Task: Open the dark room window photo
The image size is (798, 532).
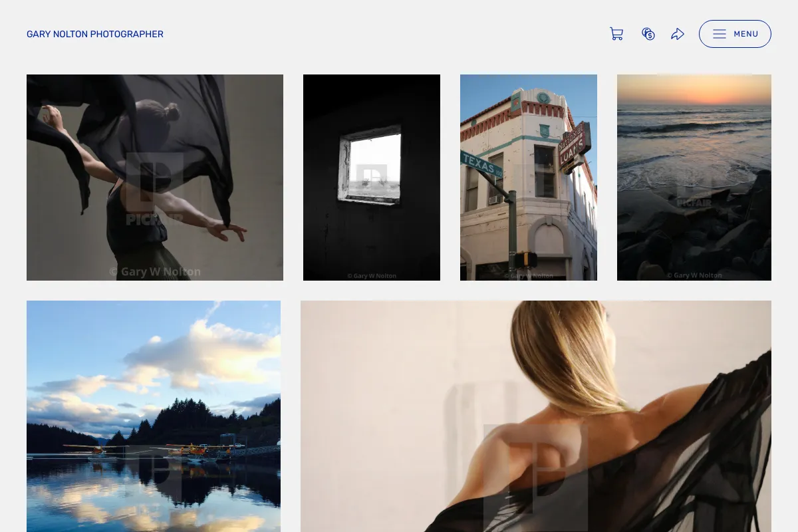Action: (x=372, y=178)
